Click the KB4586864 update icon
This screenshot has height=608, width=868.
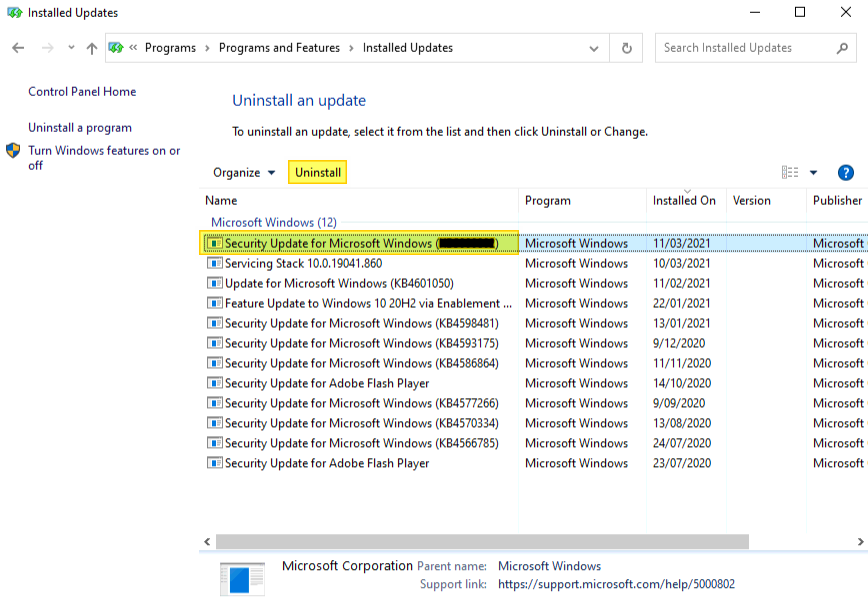click(214, 363)
